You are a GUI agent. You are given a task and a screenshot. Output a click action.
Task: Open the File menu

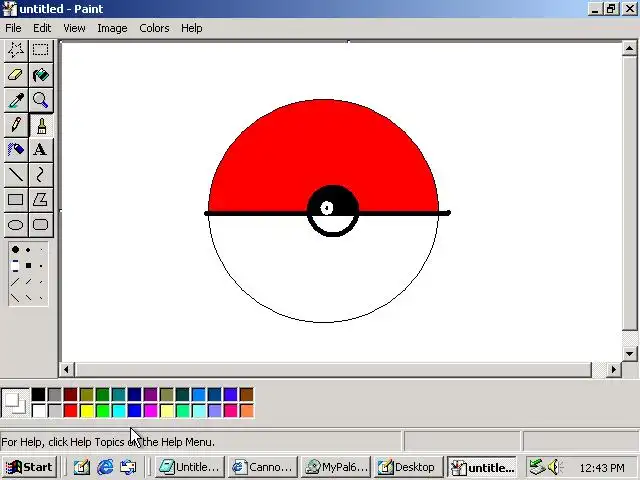coord(13,28)
